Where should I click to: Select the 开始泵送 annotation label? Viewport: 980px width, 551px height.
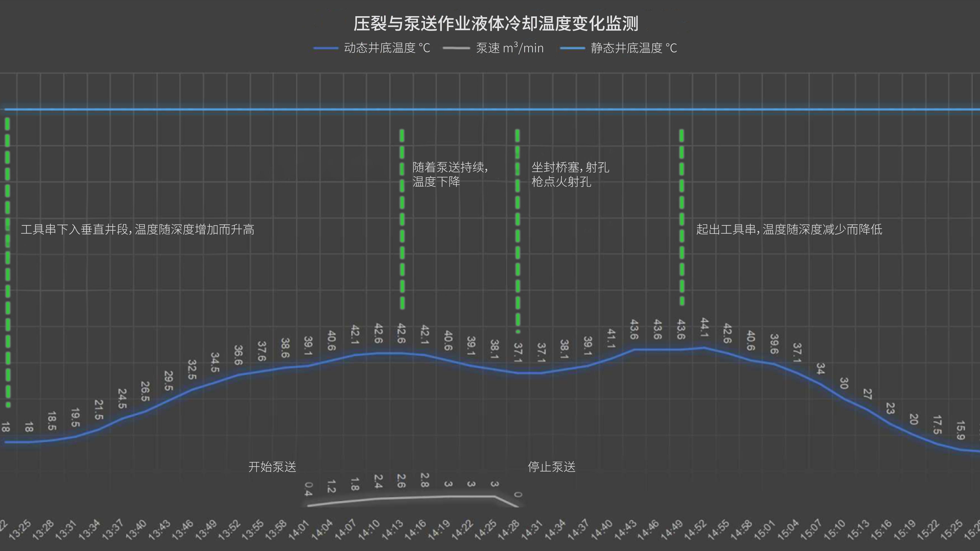[x=272, y=467]
